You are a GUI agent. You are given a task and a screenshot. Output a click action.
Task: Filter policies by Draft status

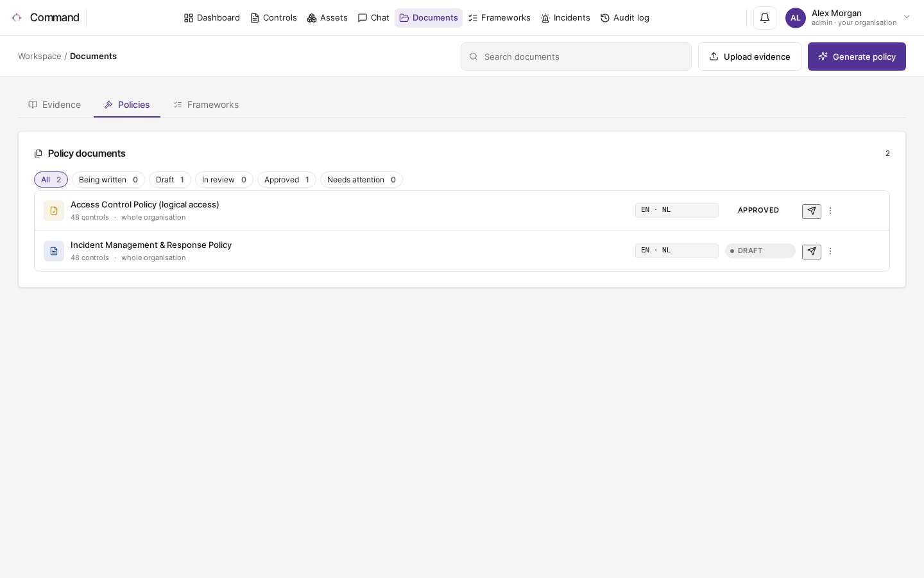pyautogui.click(x=169, y=180)
